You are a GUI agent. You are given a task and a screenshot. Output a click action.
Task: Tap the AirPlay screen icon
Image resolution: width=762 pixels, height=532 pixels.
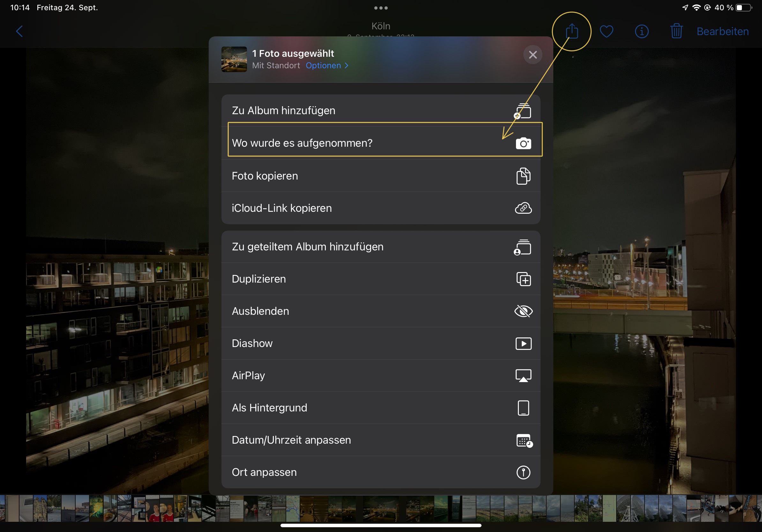coord(523,376)
